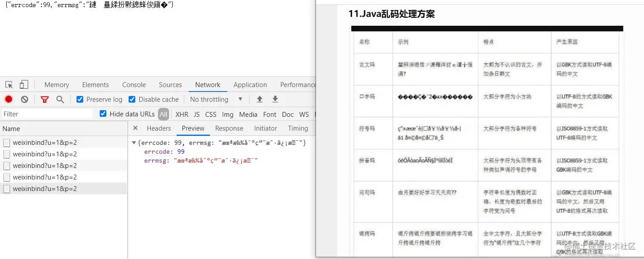Click the errcode: 99 property line
The height and width of the screenshot is (259, 644).
[x=164, y=151]
